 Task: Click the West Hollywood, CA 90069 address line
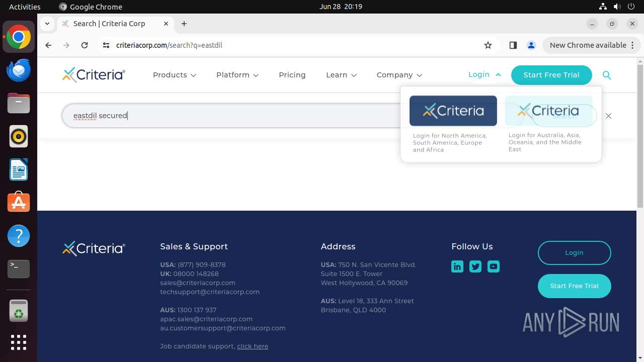(364, 283)
